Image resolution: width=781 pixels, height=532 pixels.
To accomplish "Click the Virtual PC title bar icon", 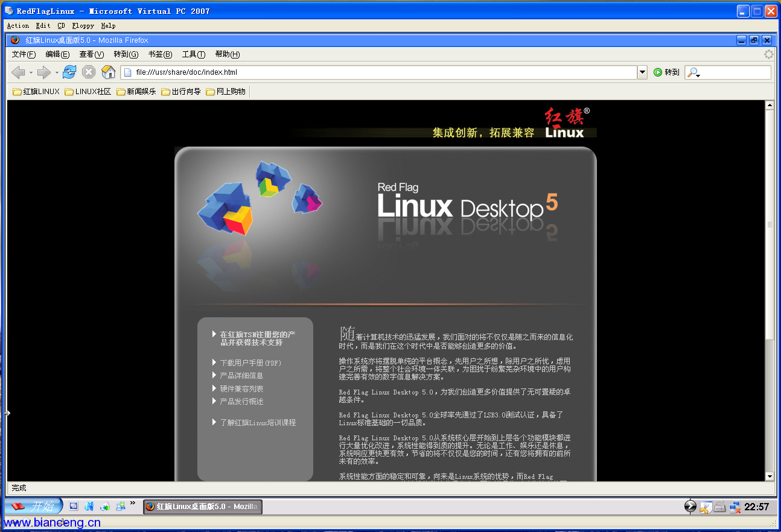I will pyautogui.click(x=9, y=11).
